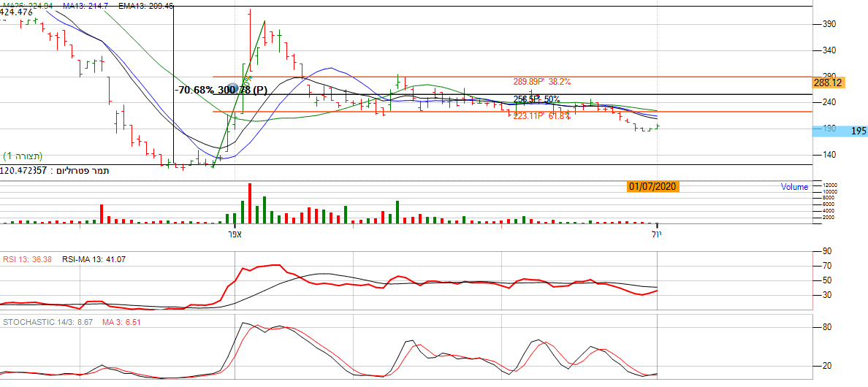Select the MA26 indicator label
The height and width of the screenshot is (387, 868).
pos(26,5)
